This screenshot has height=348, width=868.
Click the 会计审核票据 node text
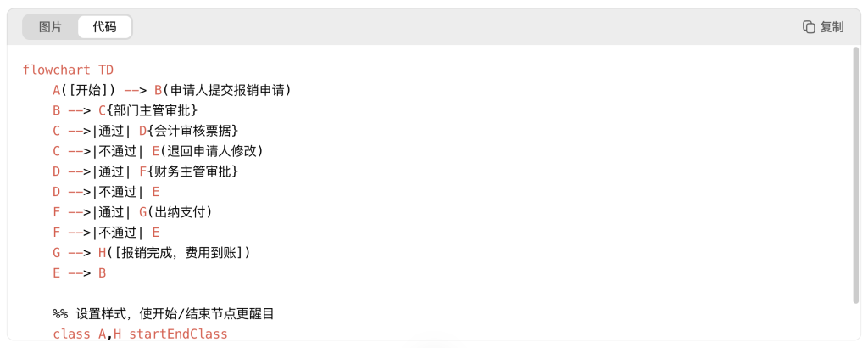pyautogui.click(x=193, y=131)
